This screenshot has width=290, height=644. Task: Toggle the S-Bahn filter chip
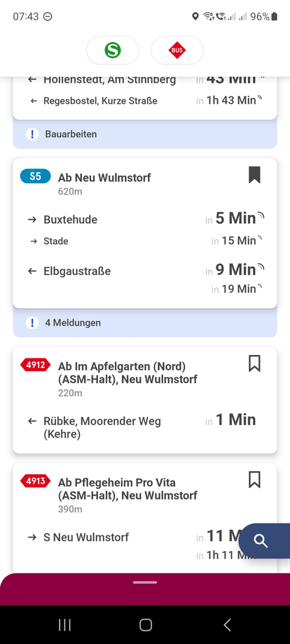113,50
